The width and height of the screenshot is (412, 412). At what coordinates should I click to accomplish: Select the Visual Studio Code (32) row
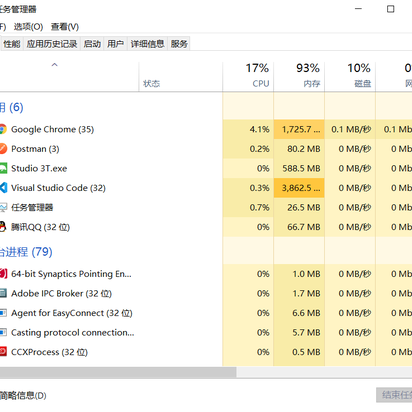206,188
